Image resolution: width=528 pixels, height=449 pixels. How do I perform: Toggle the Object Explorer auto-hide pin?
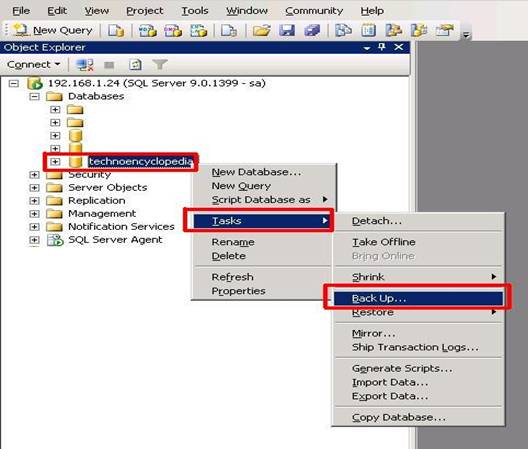[382, 47]
